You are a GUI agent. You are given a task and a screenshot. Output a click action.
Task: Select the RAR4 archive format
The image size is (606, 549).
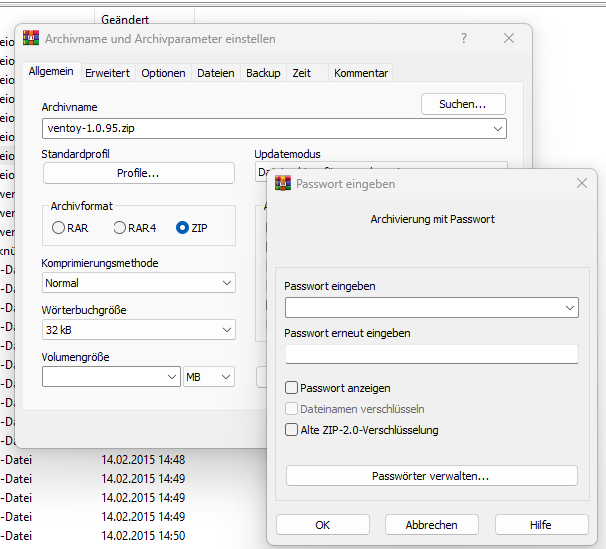tap(134, 228)
